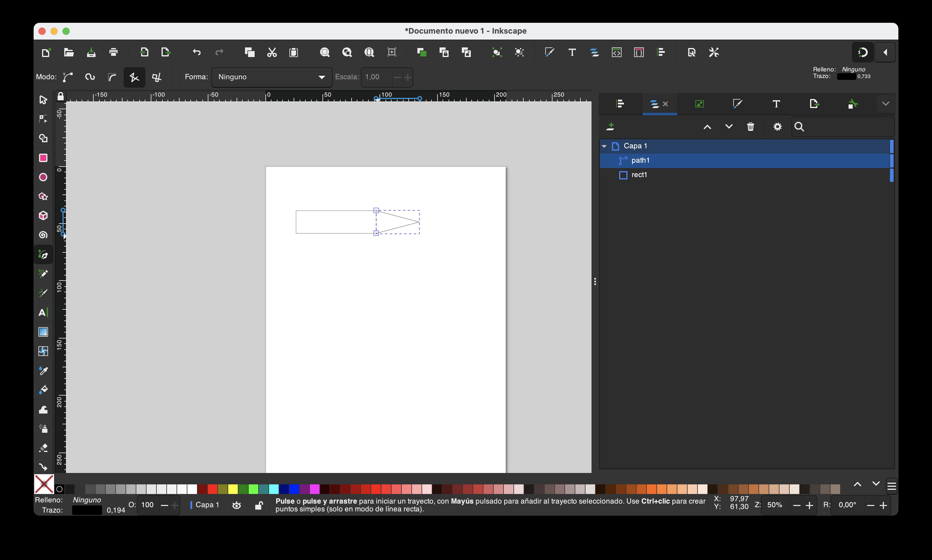Enable Bezier curve mode
This screenshot has height=560, width=932.
(x=68, y=77)
